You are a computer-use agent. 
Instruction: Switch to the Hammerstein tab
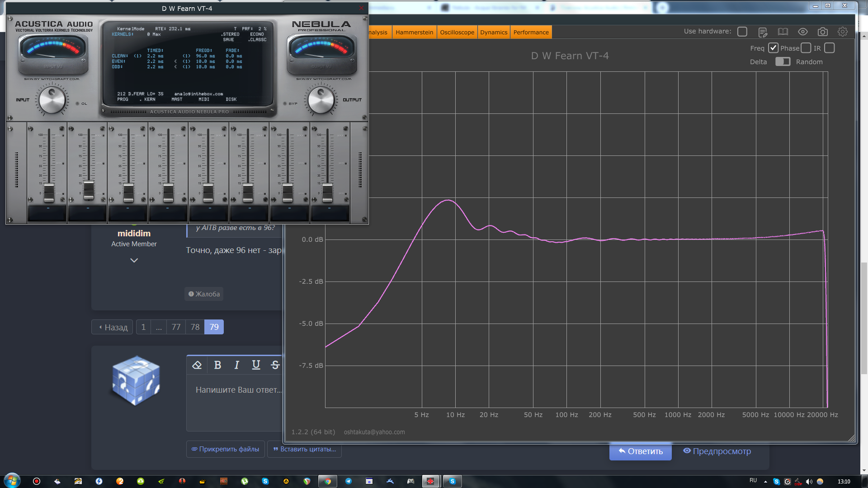pos(414,32)
